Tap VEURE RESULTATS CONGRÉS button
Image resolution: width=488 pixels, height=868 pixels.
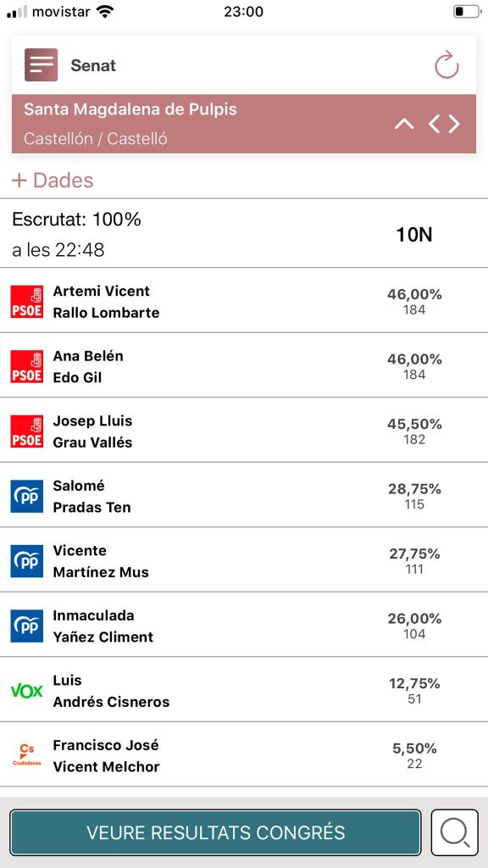coord(215,832)
